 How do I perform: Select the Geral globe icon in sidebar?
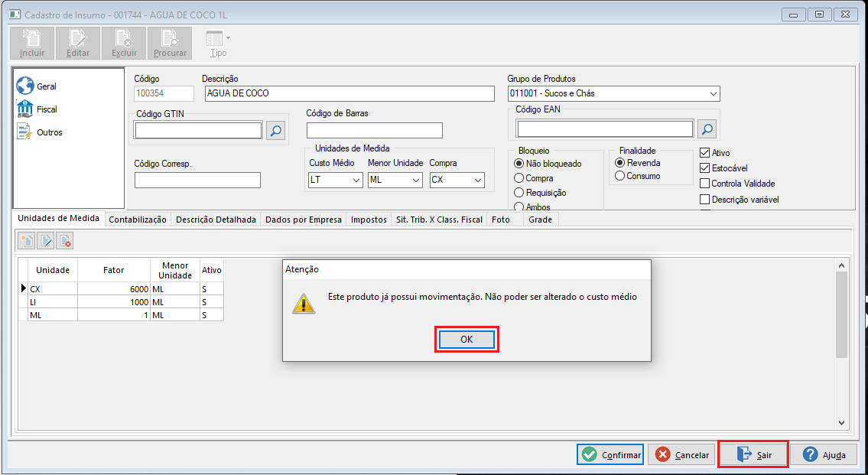point(25,86)
